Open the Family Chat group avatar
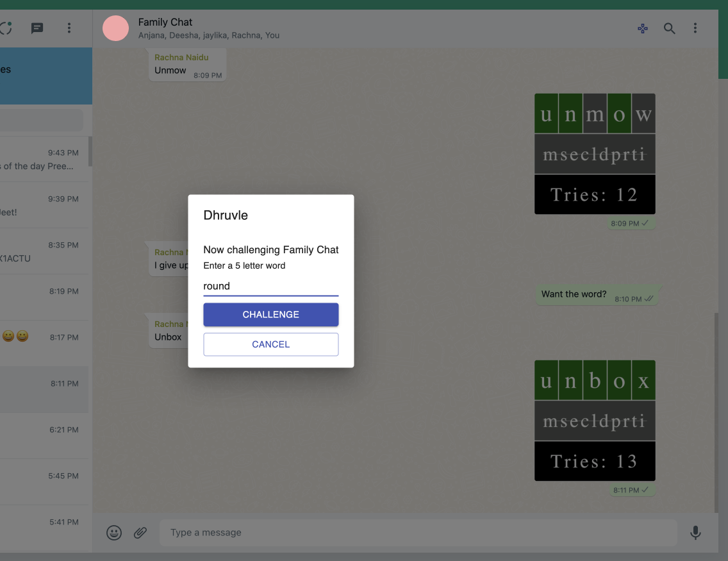Viewport: 728px width, 561px height. [x=115, y=28]
